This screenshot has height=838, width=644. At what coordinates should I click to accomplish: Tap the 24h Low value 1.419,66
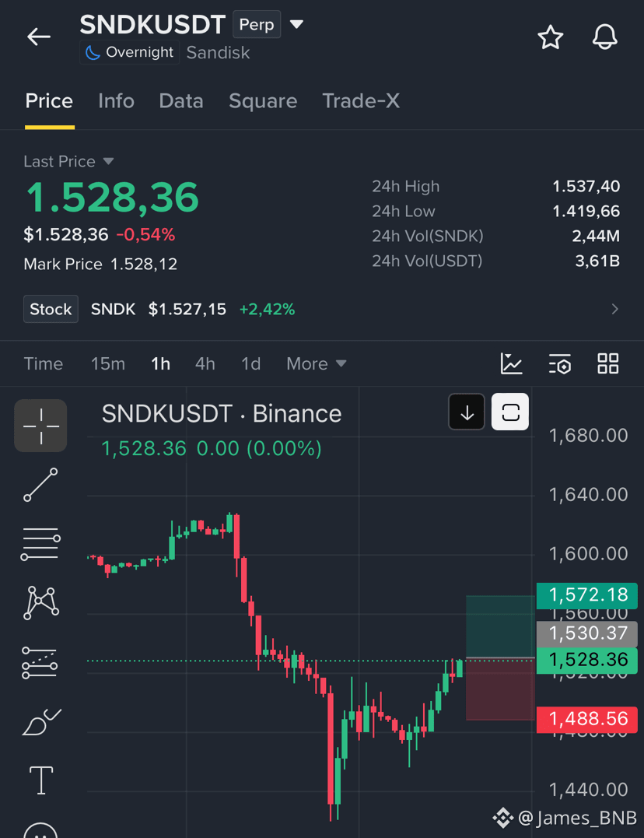click(x=586, y=211)
